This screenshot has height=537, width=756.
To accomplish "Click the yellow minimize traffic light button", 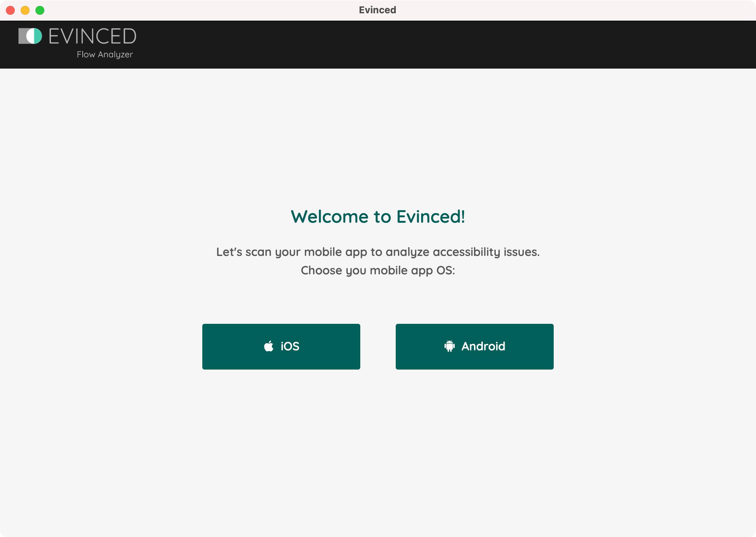I will pos(25,10).
